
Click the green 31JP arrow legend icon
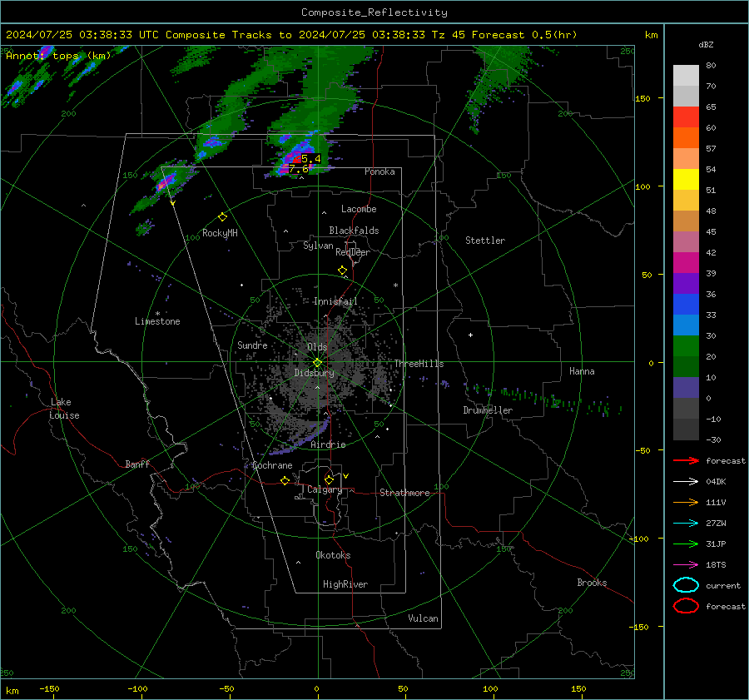686,544
